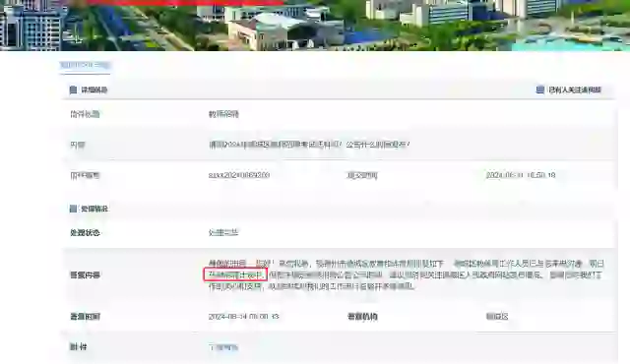The width and height of the screenshot is (630, 364).
Task: Click the follow-this-question label at top right
Action: pyautogui.click(x=575, y=90)
